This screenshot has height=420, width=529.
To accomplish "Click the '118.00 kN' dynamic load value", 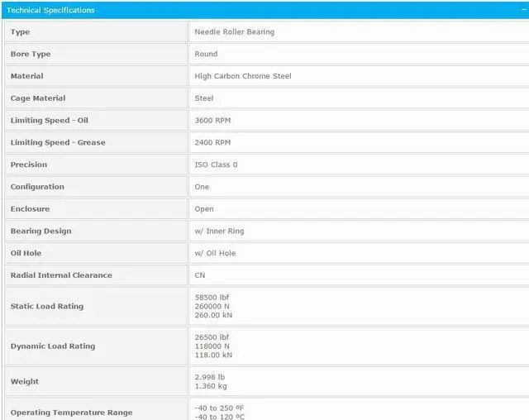I will click(x=213, y=355).
